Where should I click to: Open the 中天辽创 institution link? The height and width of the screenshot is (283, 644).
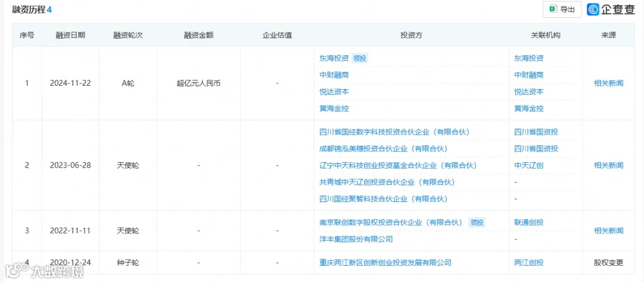pos(528,165)
